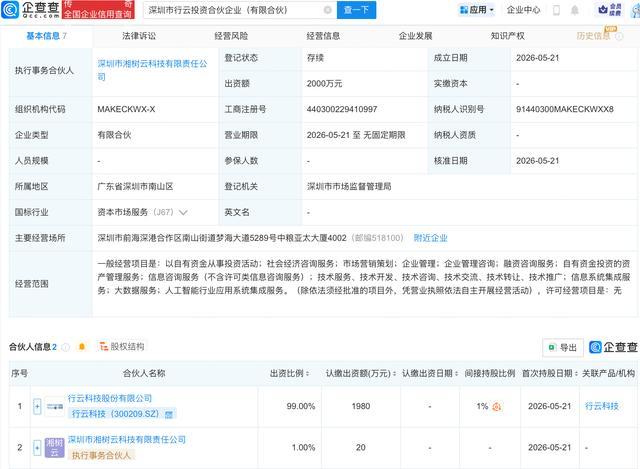The width and height of the screenshot is (640, 469).
Task: Click info icon beside 合伙人信息
Action: point(65,347)
